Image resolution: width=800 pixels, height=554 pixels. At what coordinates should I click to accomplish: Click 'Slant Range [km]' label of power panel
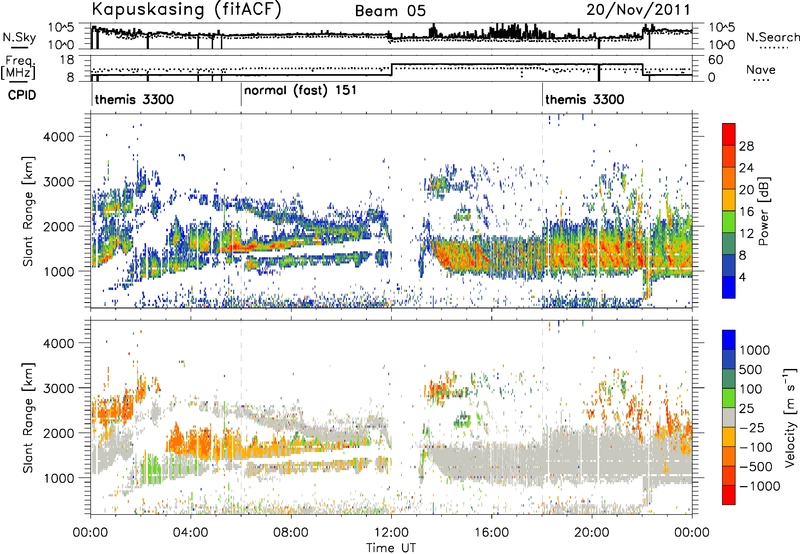[x=29, y=211]
